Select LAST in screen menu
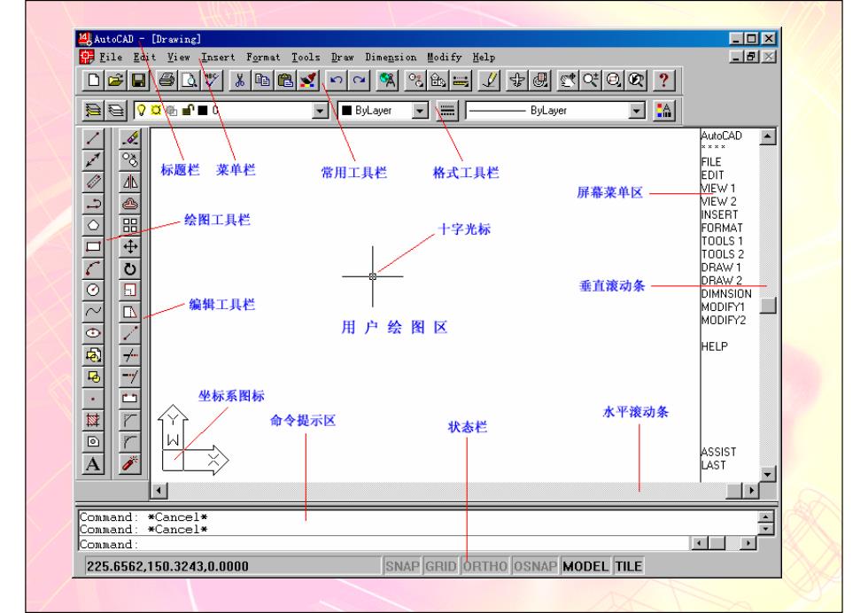The height and width of the screenshot is (613, 868). pos(714,465)
